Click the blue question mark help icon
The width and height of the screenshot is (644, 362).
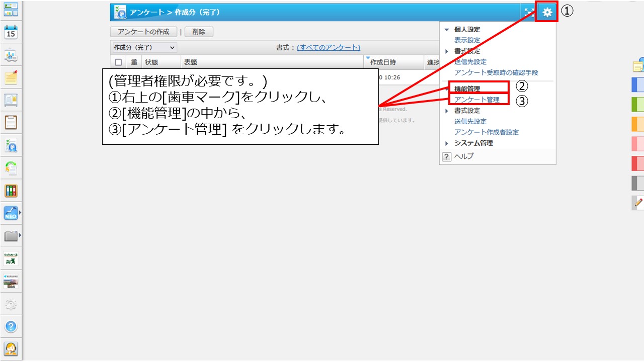11,326
